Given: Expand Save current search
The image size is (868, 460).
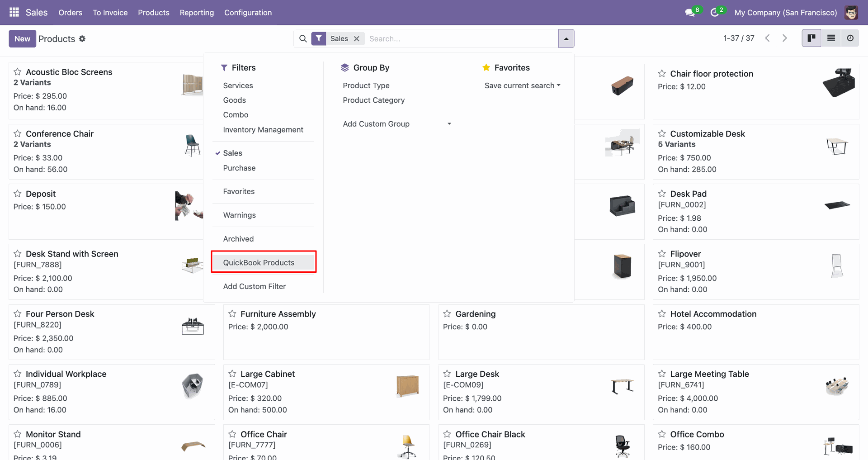Looking at the screenshot, I should pos(522,86).
